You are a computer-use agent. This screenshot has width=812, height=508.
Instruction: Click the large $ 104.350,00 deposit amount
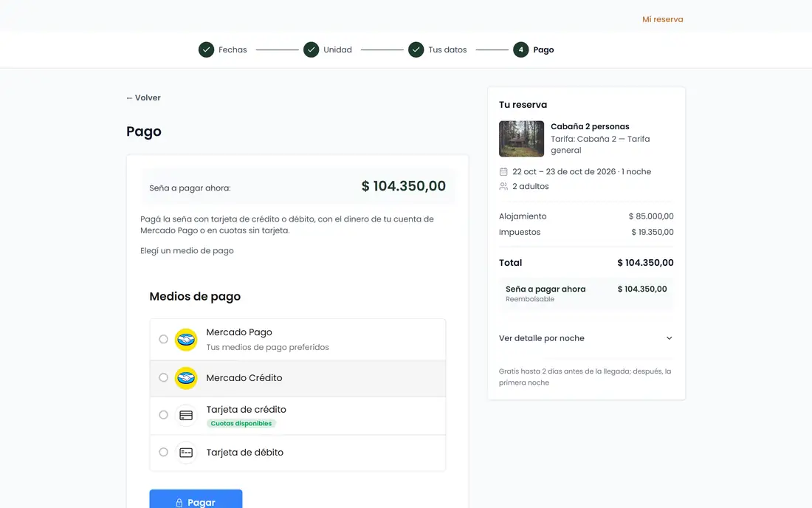click(403, 186)
